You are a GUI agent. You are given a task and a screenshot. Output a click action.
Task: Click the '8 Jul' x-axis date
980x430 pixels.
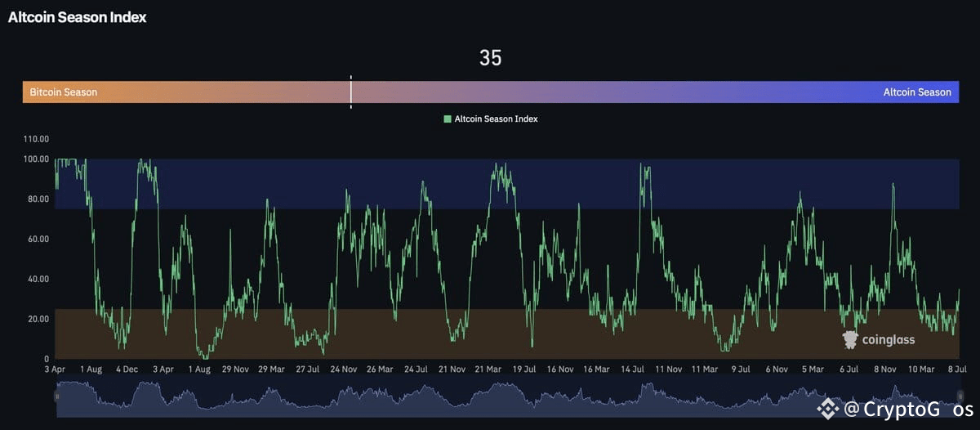[x=956, y=370]
